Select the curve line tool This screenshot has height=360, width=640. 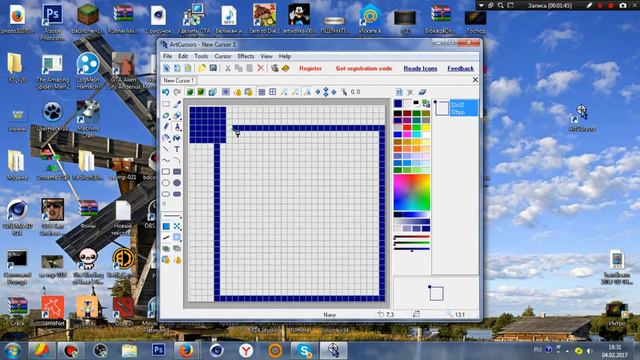click(x=166, y=161)
